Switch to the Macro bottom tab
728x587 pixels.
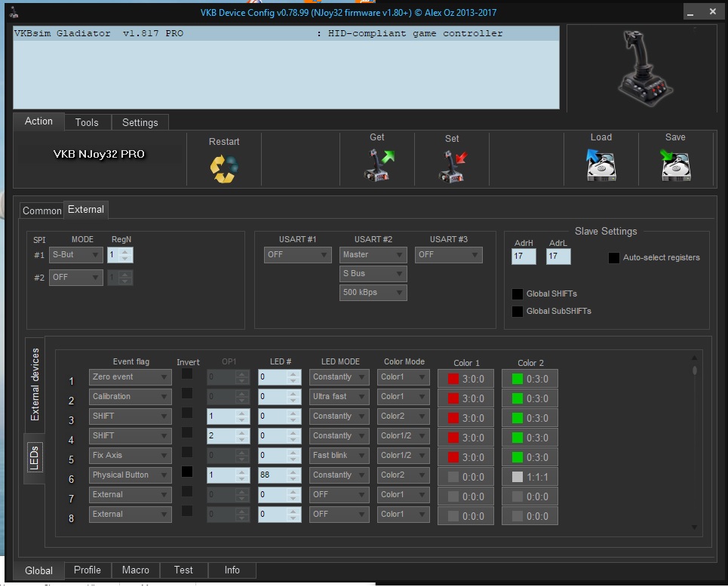tap(136, 570)
